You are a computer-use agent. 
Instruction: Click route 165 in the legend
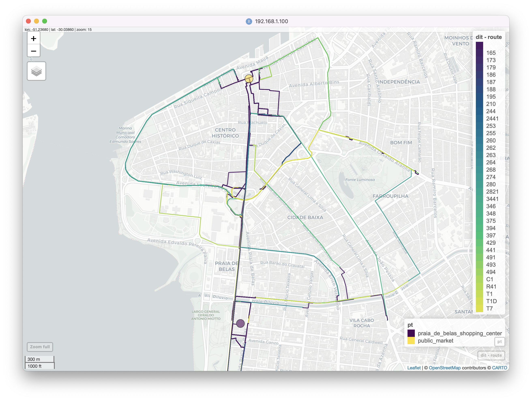[x=491, y=53]
